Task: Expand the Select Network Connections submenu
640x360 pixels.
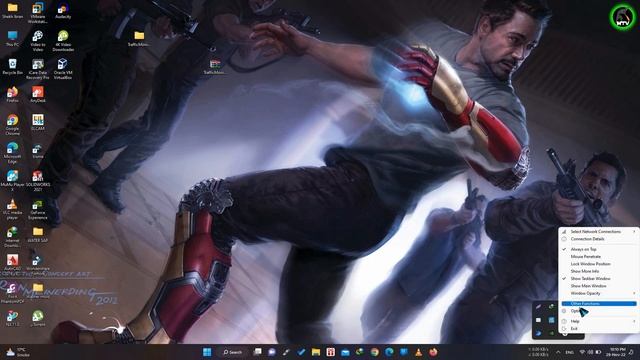Action: (598, 231)
